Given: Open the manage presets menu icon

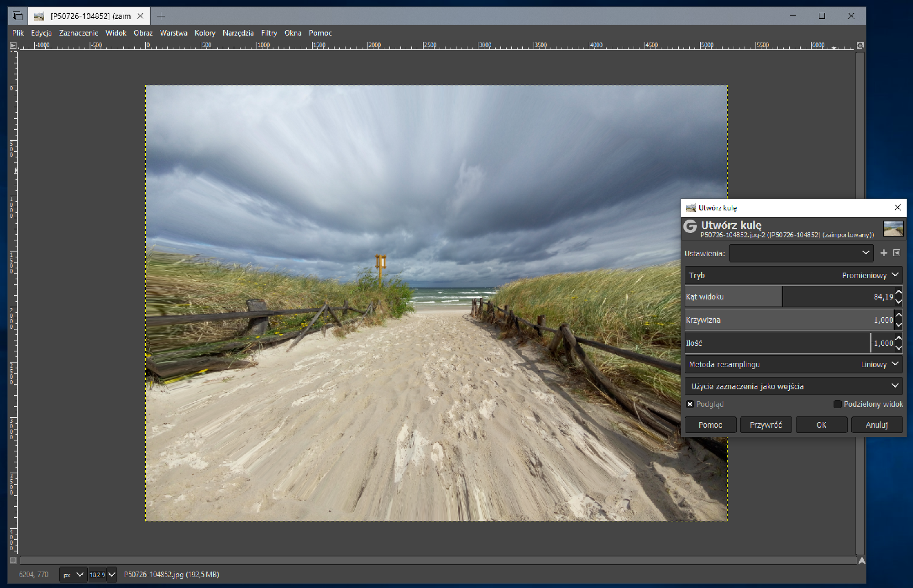Looking at the screenshot, I should pos(897,253).
